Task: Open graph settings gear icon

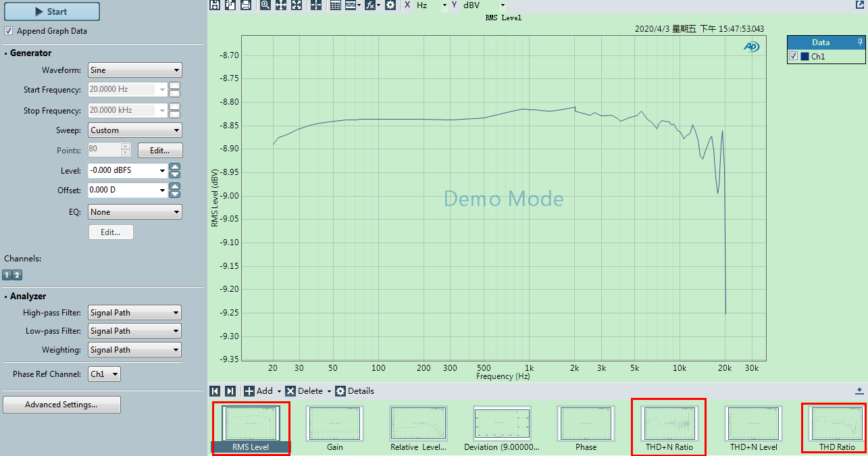Action: pyautogui.click(x=390, y=5)
